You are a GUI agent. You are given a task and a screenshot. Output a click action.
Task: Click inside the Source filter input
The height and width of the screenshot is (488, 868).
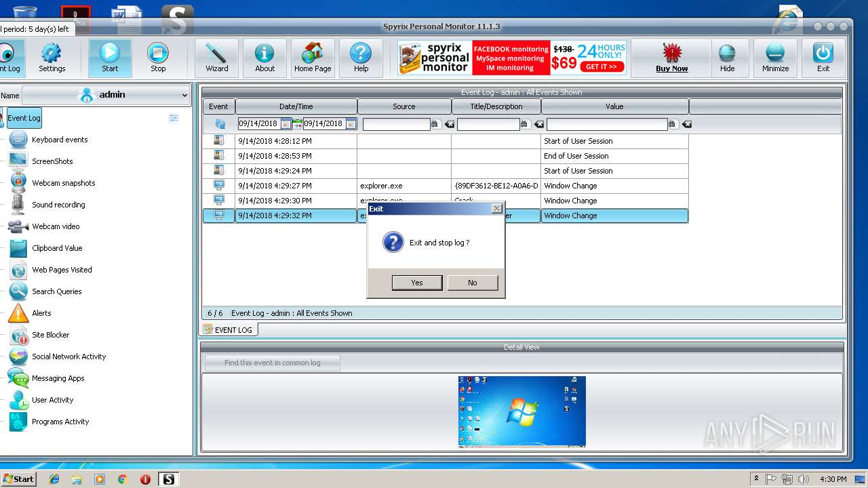coord(397,124)
